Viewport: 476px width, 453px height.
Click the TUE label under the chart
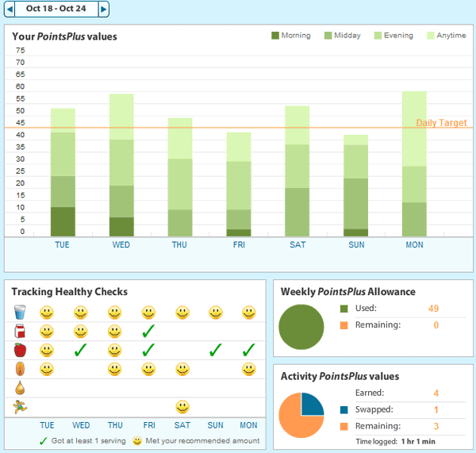coord(62,244)
